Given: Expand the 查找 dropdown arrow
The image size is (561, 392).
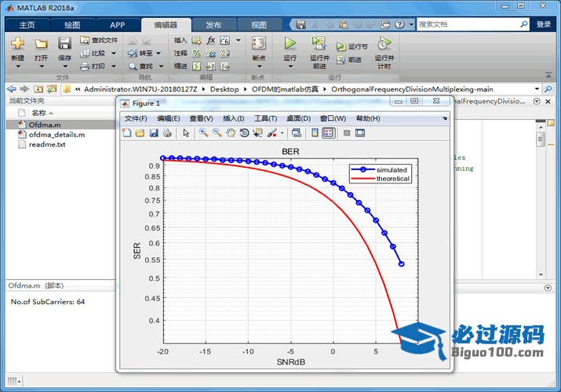Looking at the screenshot, I should pyautogui.click(x=161, y=66).
